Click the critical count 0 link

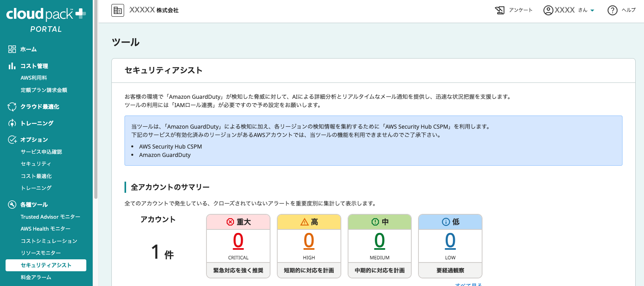pos(238,241)
